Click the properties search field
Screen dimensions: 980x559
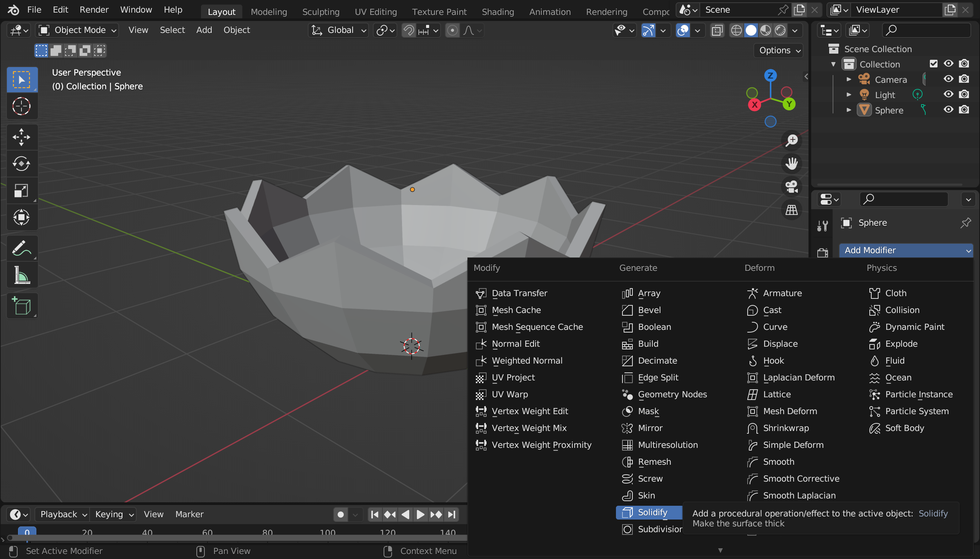(x=903, y=199)
